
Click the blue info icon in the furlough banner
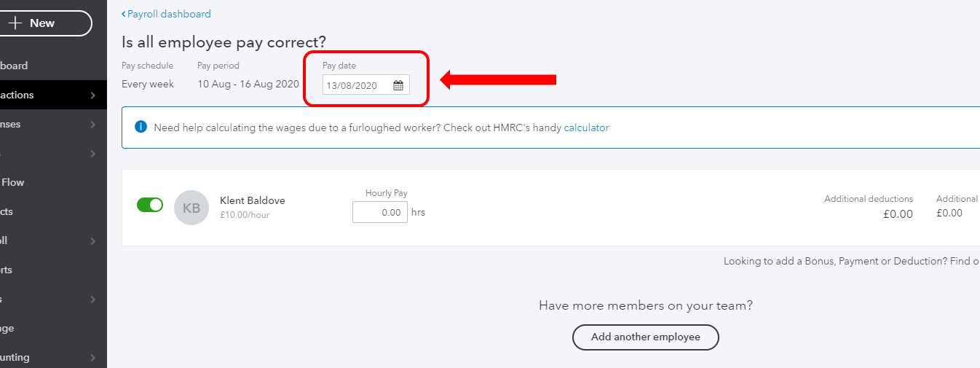click(141, 128)
